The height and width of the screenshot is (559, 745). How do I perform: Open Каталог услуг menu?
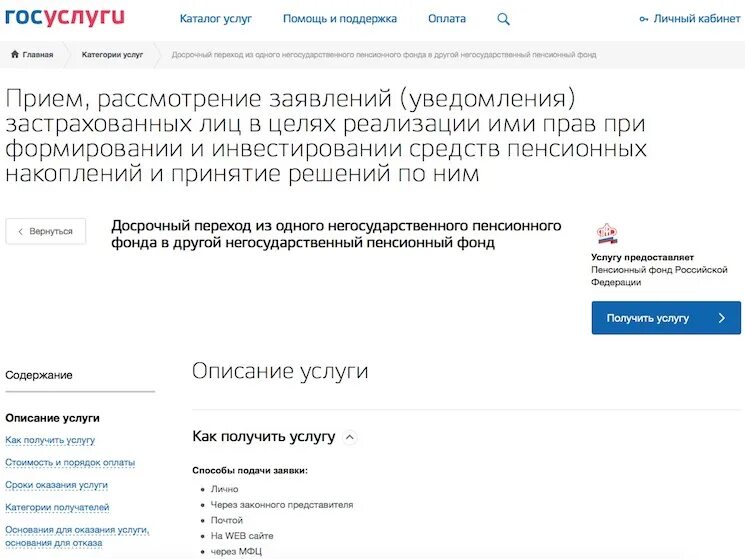216,19
